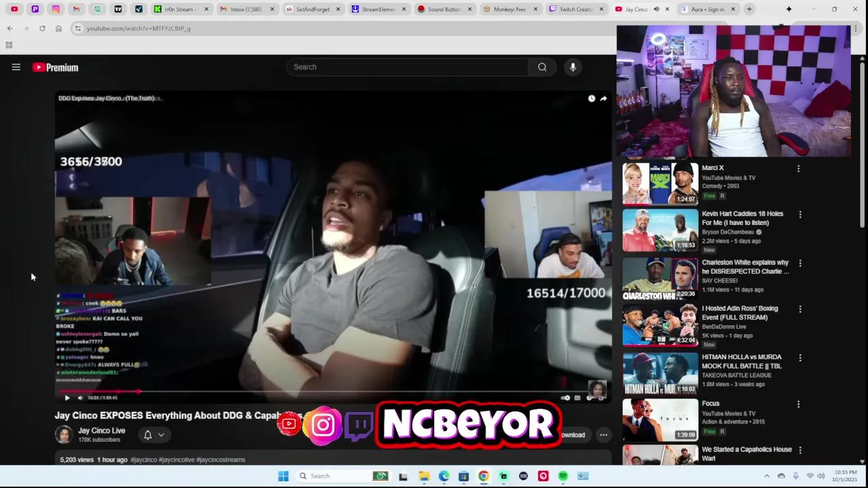Switch to the Twitch Creator tab
868x488 pixels.
click(576, 9)
